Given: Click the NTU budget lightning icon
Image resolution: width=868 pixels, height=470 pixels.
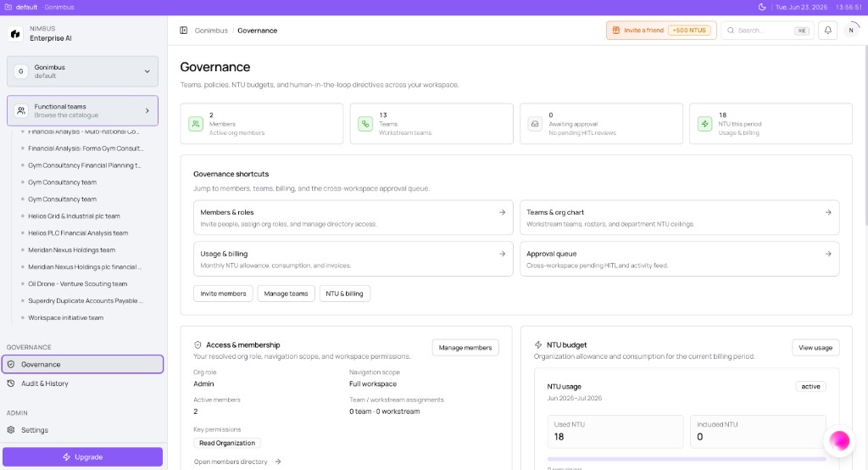Looking at the screenshot, I should pyautogui.click(x=538, y=344).
